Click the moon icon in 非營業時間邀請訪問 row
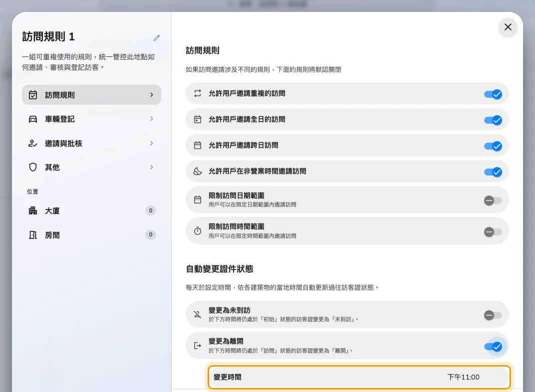This screenshot has height=392, width=535. pos(198,171)
